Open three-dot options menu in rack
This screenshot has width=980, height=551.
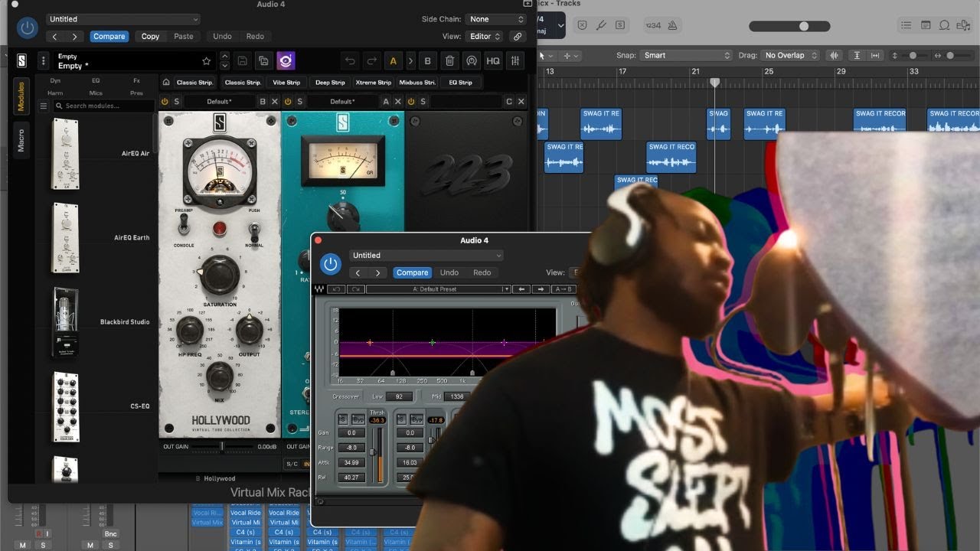pyautogui.click(x=44, y=60)
